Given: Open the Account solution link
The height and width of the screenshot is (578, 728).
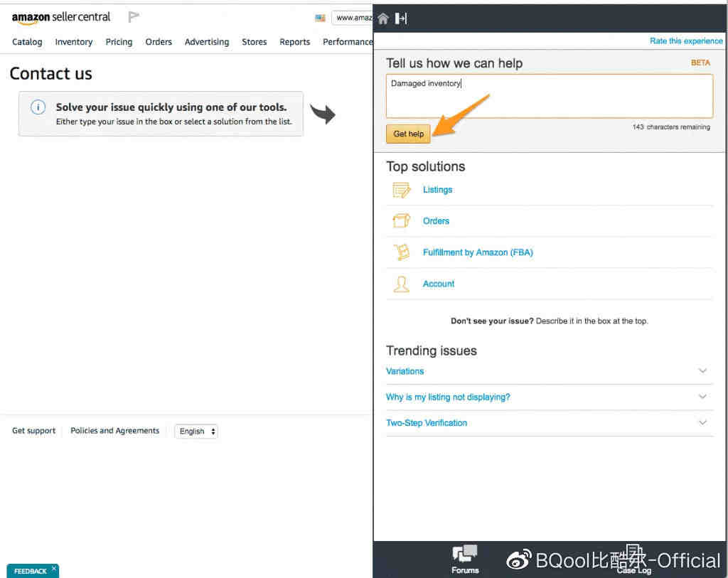Looking at the screenshot, I should tap(438, 284).
